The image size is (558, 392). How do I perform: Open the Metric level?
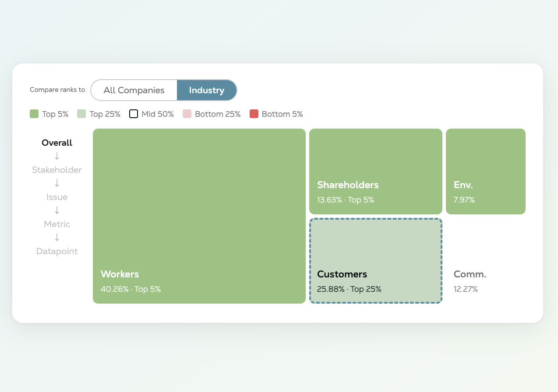(x=57, y=224)
